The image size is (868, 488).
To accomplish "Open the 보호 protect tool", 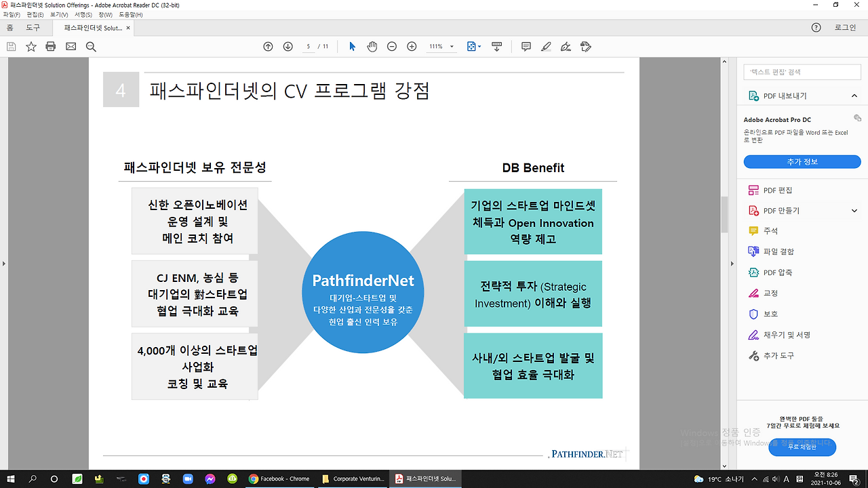I will point(770,314).
